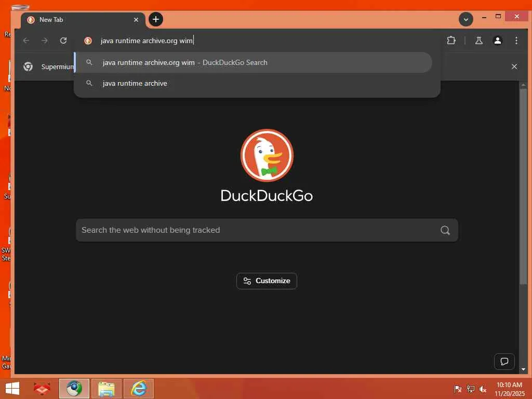Close the New Tab tab
This screenshot has width=532, height=399.
[x=136, y=20]
